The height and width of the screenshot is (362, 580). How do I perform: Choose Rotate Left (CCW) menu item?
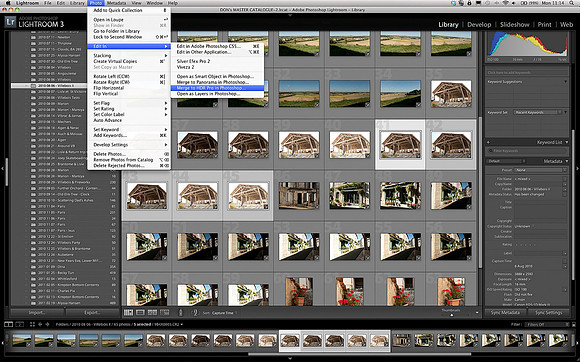click(129, 76)
